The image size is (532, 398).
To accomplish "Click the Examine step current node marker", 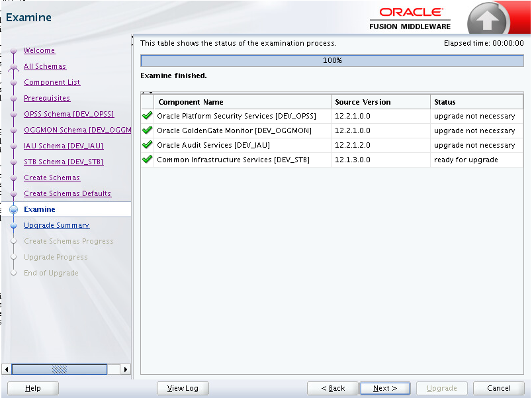I will tap(14, 209).
